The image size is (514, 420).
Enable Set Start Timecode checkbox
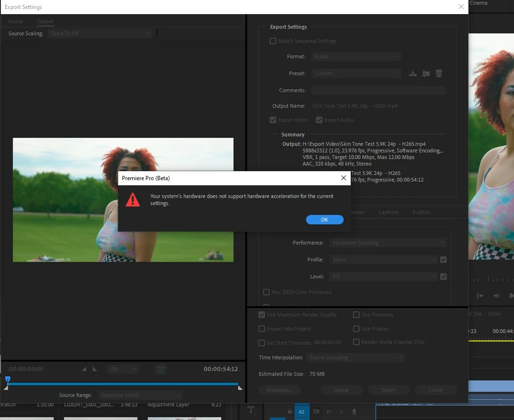262,343
